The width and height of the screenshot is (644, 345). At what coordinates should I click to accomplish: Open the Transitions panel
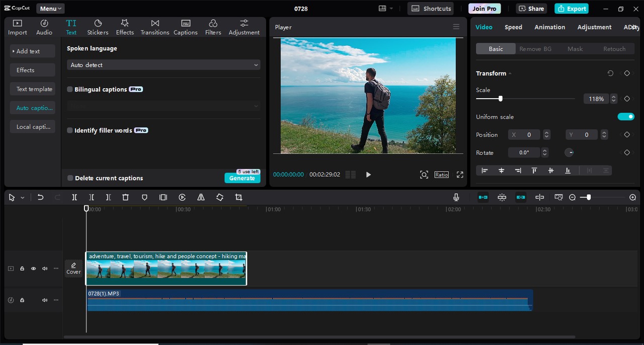(155, 27)
